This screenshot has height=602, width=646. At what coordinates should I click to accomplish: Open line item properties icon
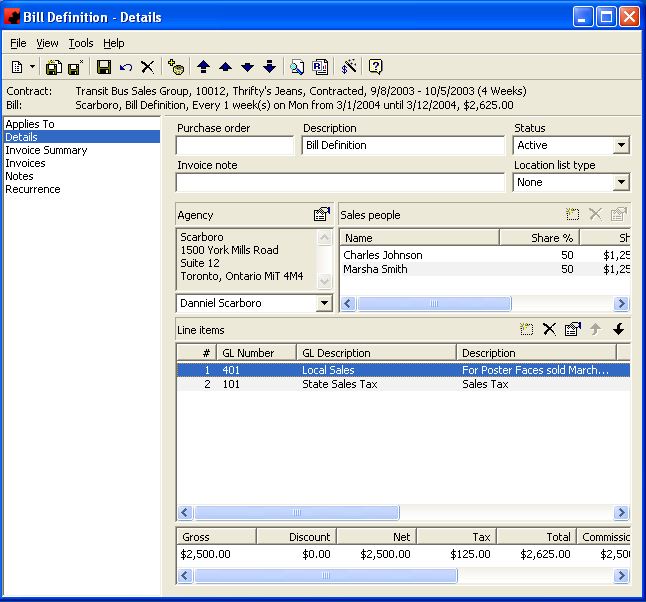point(572,329)
